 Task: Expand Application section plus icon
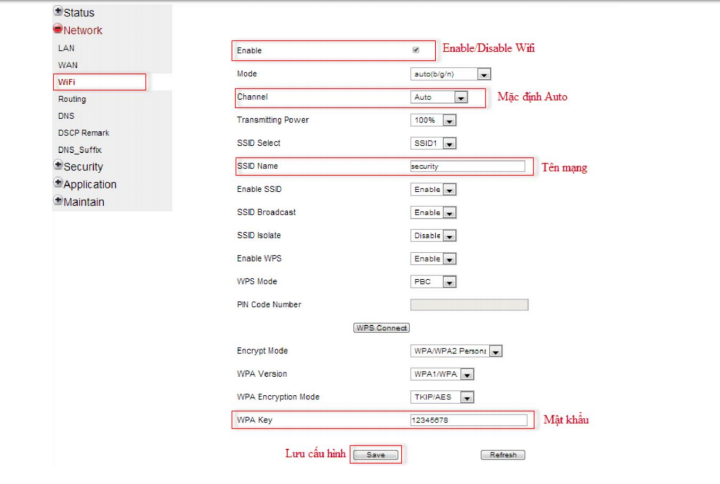[58, 184]
